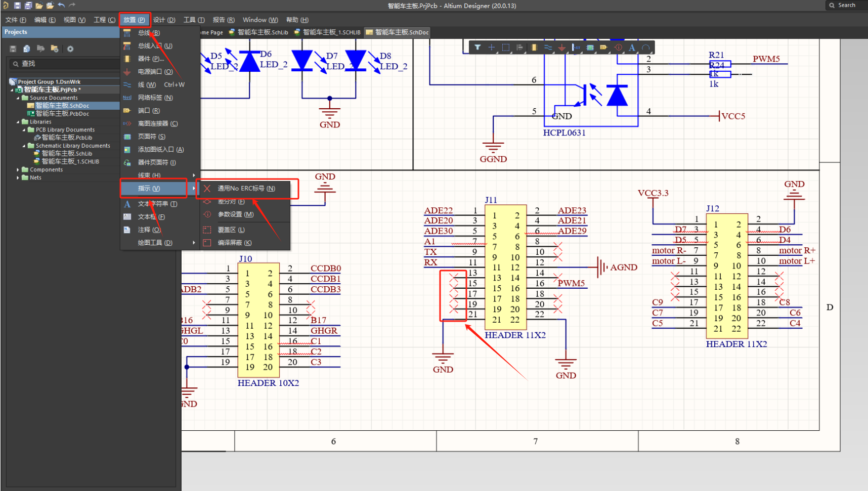Switch to the 智能车主板.SchLib tab
Viewport: 868px width, 491px height.
(258, 32)
